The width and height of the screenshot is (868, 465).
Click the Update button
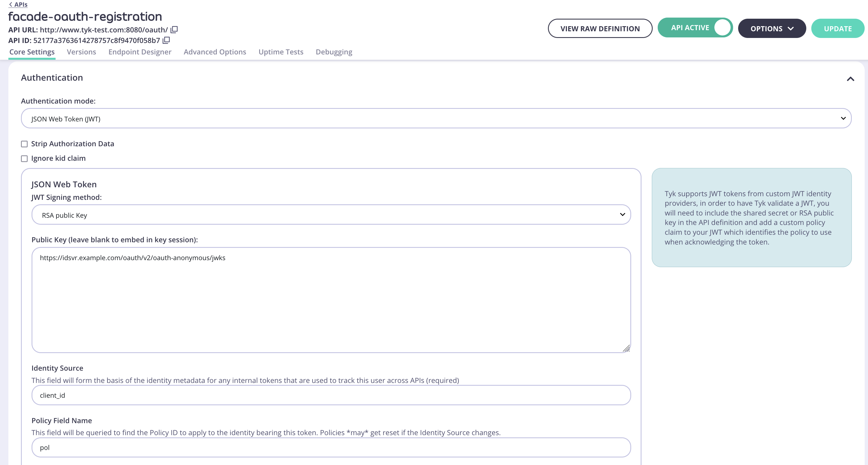click(x=838, y=28)
